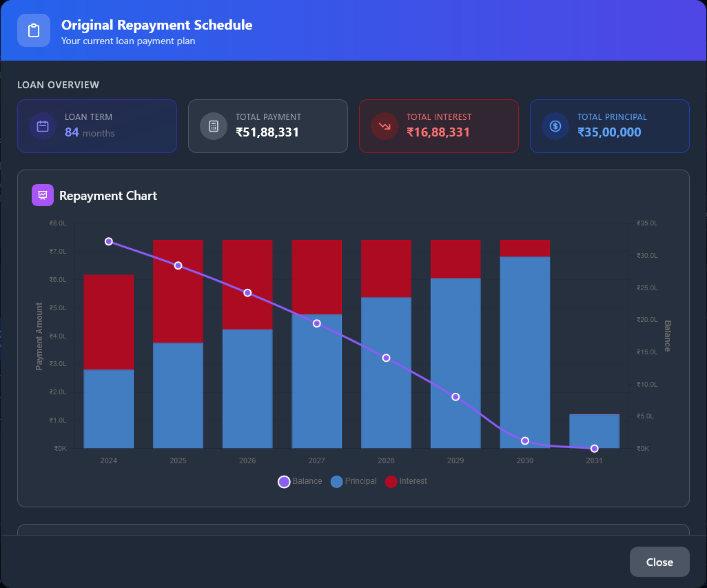Select the calendar icon on Loan Term card
Viewport: 707px width, 588px height.
tap(42, 126)
